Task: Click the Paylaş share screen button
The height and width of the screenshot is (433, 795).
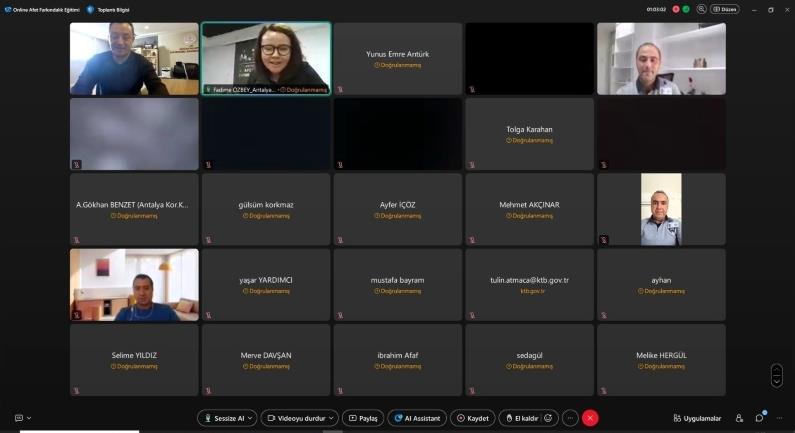Action: 363,418
